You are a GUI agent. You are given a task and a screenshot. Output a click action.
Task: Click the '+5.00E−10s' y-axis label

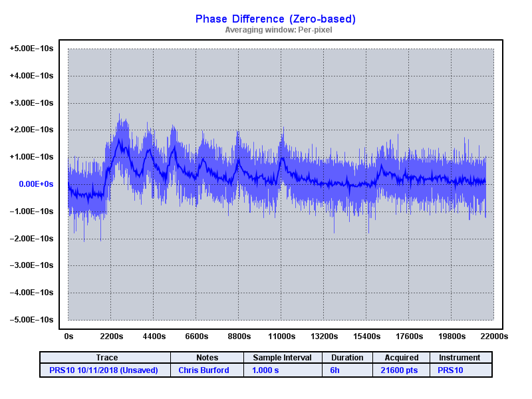point(31,49)
